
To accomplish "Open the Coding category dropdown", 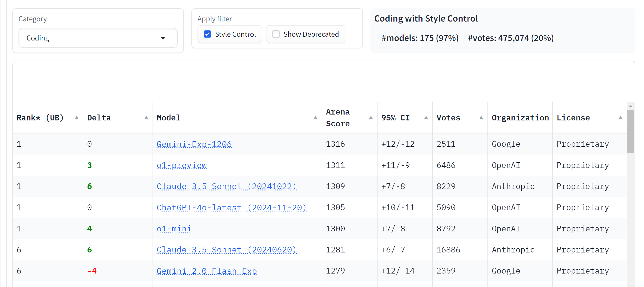I will tap(98, 38).
